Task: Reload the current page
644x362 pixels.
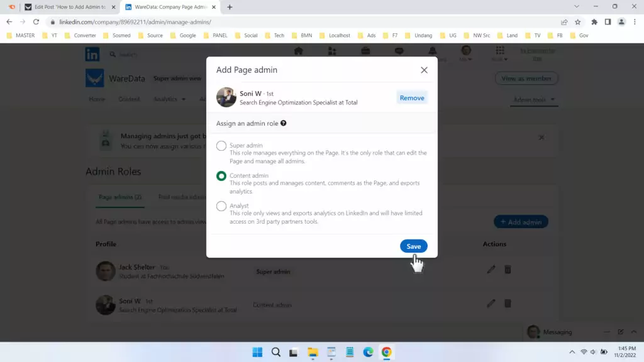Action: [x=36, y=22]
